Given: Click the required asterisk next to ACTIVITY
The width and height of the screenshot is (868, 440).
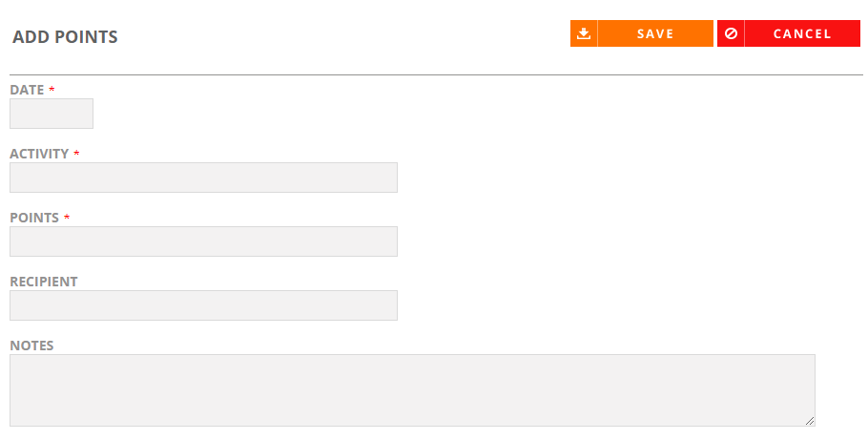Looking at the screenshot, I should [x=76, y=153].
